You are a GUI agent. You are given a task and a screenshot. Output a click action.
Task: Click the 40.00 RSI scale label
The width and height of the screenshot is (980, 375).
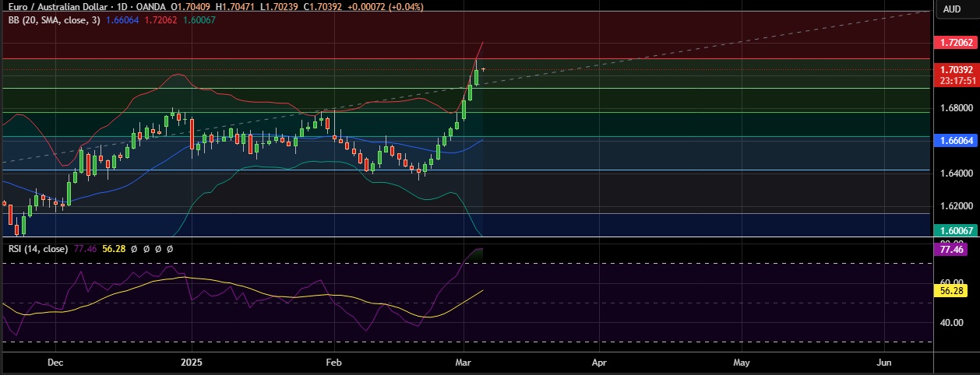(x=953, y=323)
